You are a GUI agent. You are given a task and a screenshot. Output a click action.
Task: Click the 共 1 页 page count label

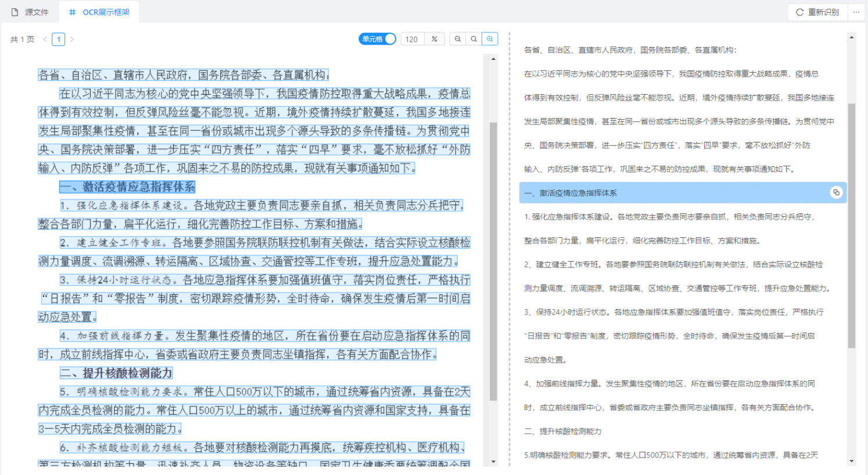(x=22, y=40)
